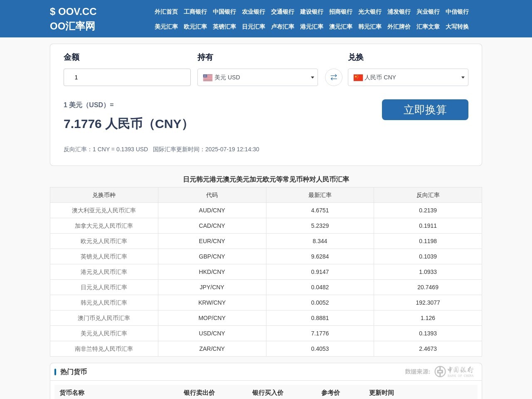532x399 pixels.
Task: Click inside the 金额 amount input field
Action: (127, 77)
